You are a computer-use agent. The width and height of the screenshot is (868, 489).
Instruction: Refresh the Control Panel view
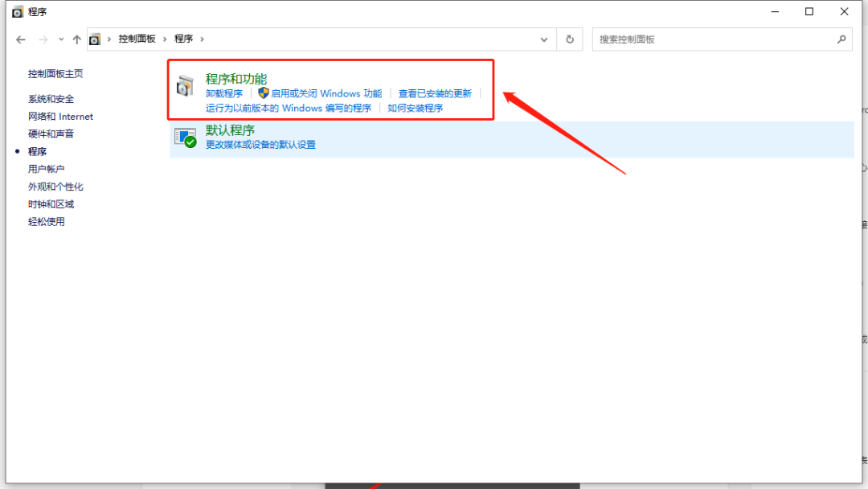tap(570, 39)
